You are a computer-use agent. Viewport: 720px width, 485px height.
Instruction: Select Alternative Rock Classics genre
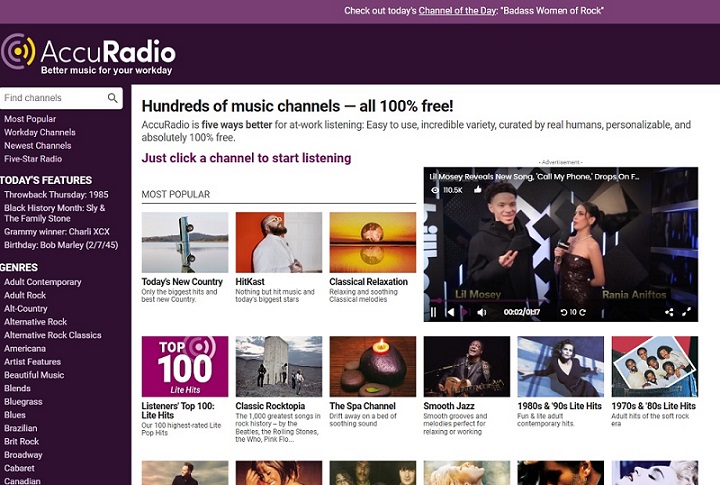tap(53, 335)
